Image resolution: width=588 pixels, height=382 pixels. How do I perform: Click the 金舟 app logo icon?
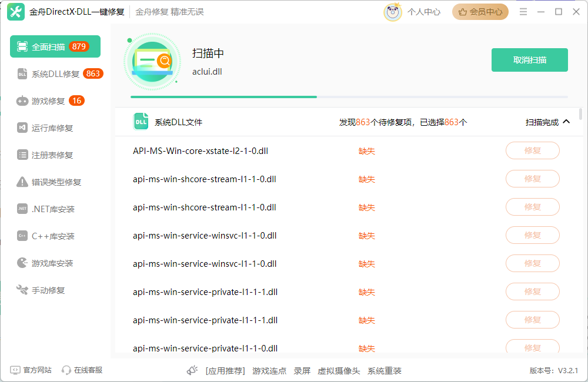pos(16,12)
